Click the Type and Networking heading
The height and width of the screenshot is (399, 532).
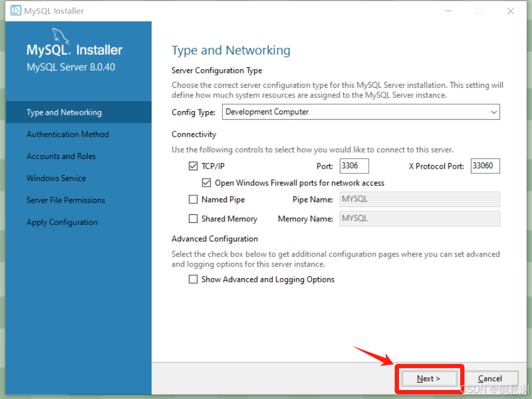231,51
